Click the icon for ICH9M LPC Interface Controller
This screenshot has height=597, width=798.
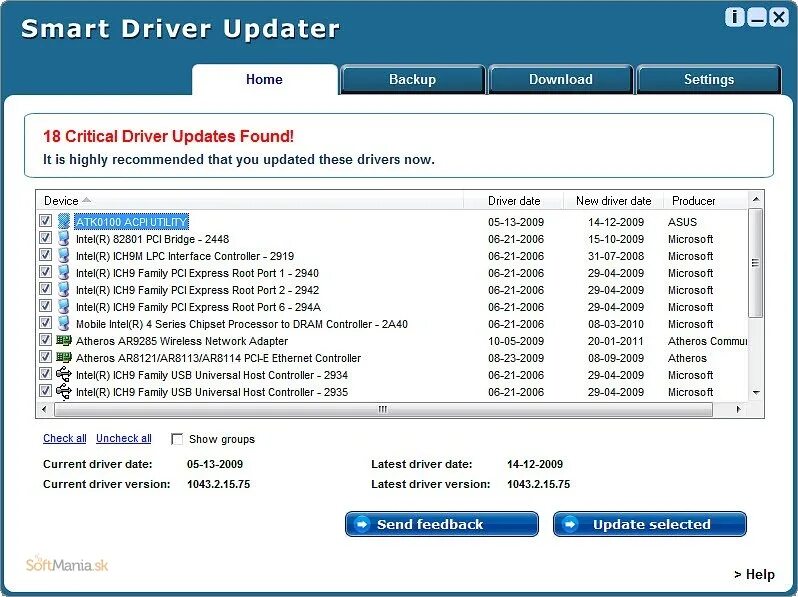tap(64, 255)
